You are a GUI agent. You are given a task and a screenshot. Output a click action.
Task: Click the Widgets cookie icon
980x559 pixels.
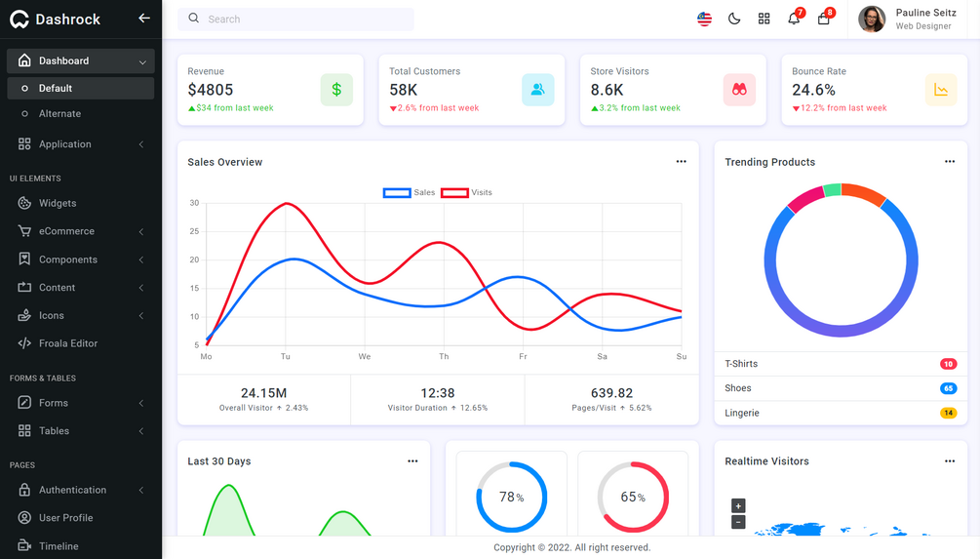pos(24,203)
